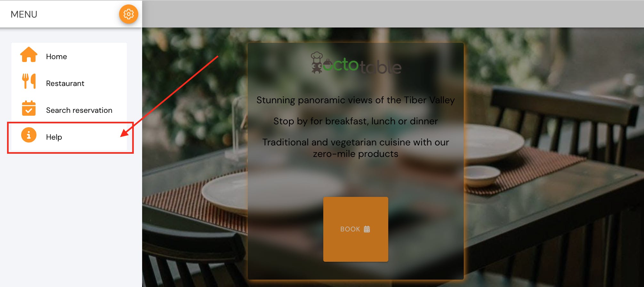Viewport: 644px width, 287px height.
Task: Select Search reservation in the menu
Action: (x=69, y=110)
